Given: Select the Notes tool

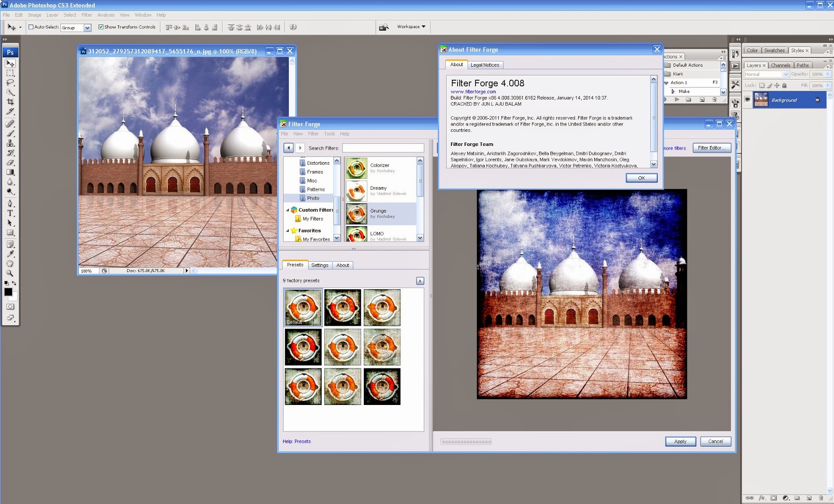Looking at the screenshot, I should (10, 244).
